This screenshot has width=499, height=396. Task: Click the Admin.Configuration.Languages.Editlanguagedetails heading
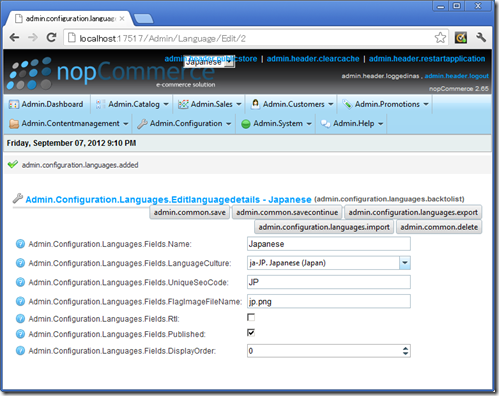pyautogui.click(x=168, y=200)
